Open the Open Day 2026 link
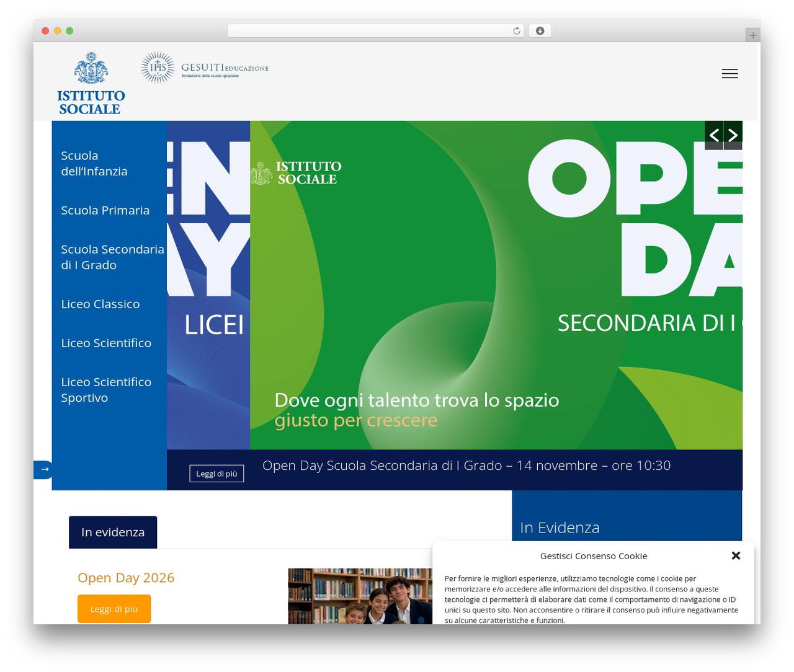794x672 pixels. (x=126, y=578)
